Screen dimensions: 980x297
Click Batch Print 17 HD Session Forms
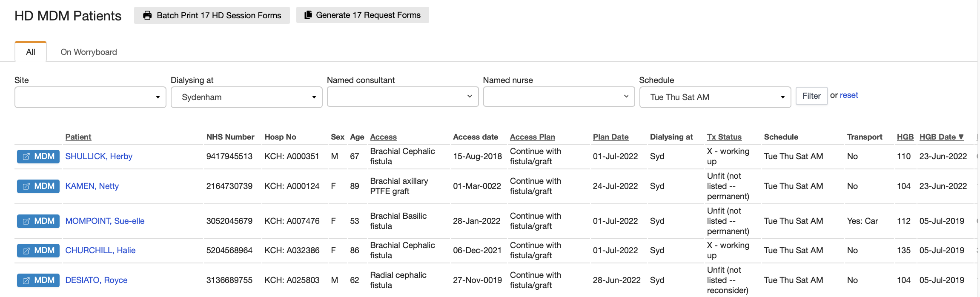tap(212, 15)
